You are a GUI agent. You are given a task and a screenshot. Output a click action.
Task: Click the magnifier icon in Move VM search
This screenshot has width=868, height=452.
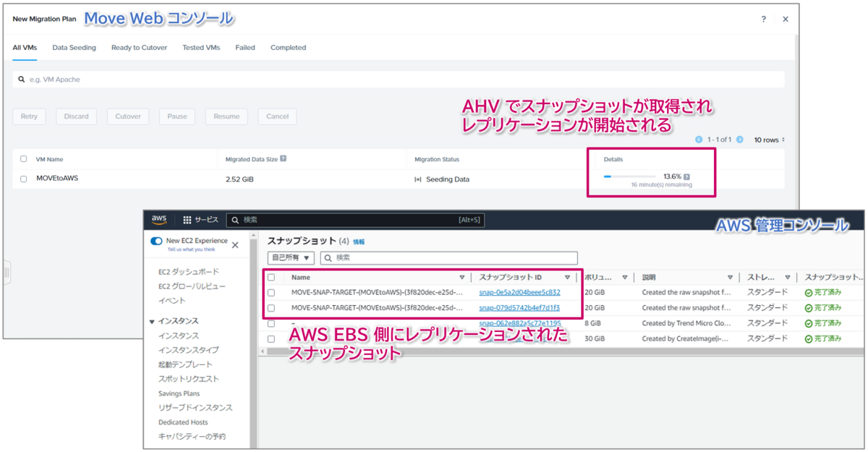[x=23, y=80]
